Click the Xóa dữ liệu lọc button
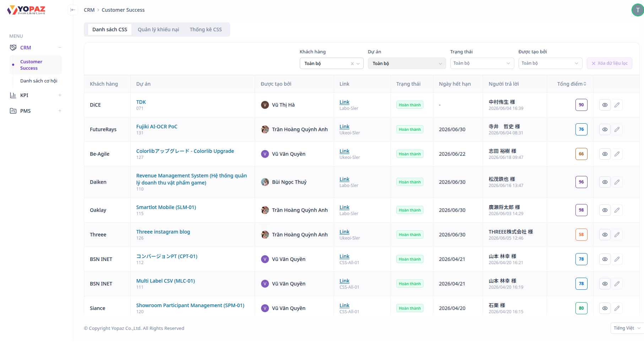644x342 pixels. click(610, 63)
